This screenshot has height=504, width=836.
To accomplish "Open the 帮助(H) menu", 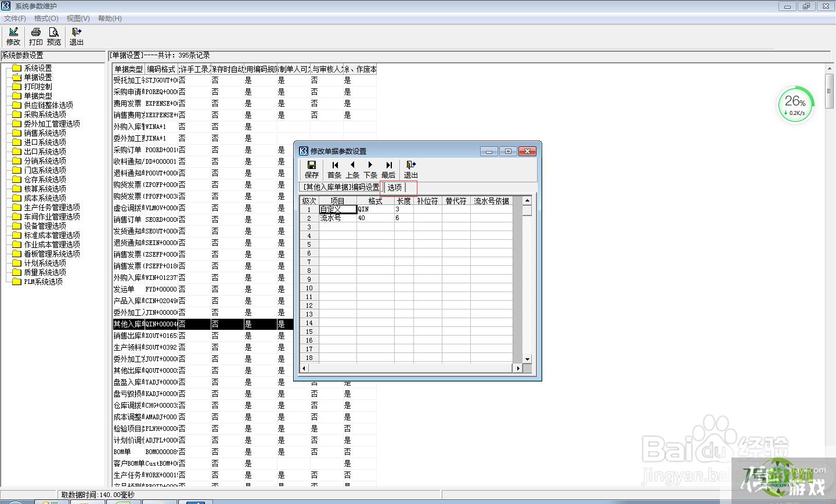I will coord(110,19).
